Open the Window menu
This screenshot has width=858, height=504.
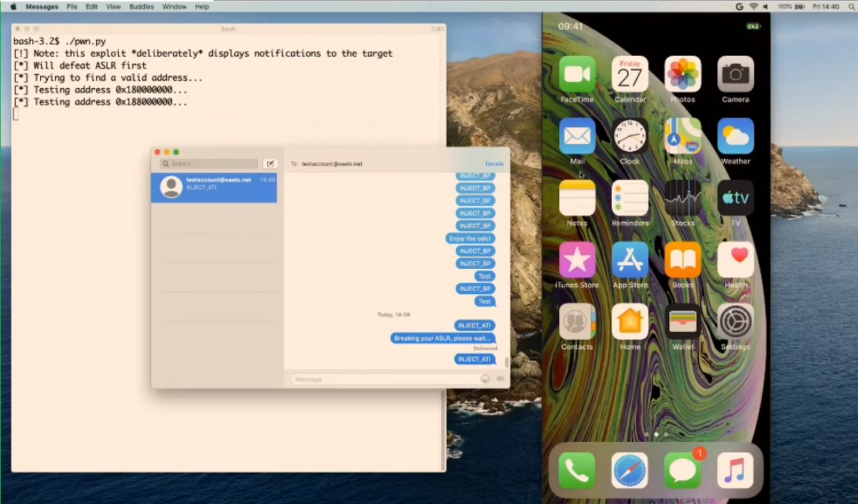tap(175, 6)
